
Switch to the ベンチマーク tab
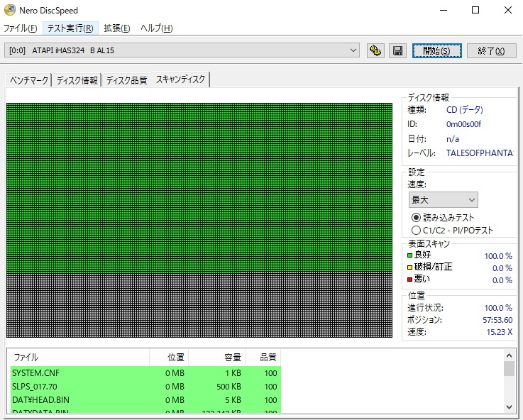[29, 80]
